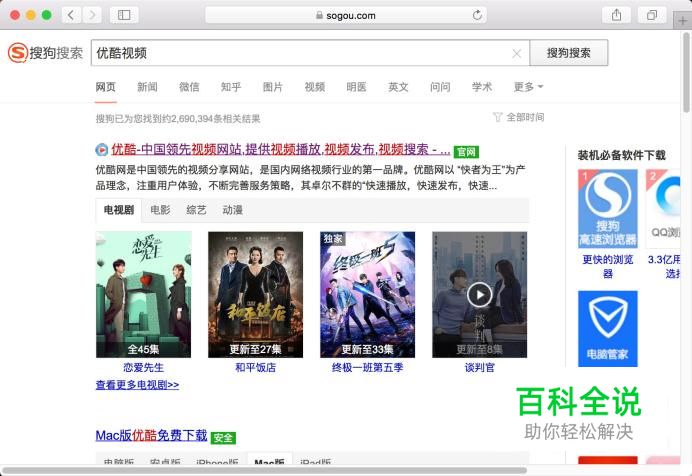Open the Safari share menu
Viewport: 692px width, 476px height.
(x=617, y=15)
